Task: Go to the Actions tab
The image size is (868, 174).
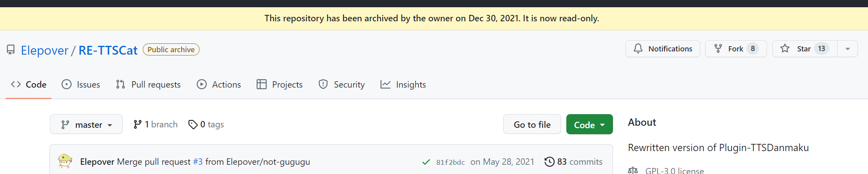Action: 219,84
